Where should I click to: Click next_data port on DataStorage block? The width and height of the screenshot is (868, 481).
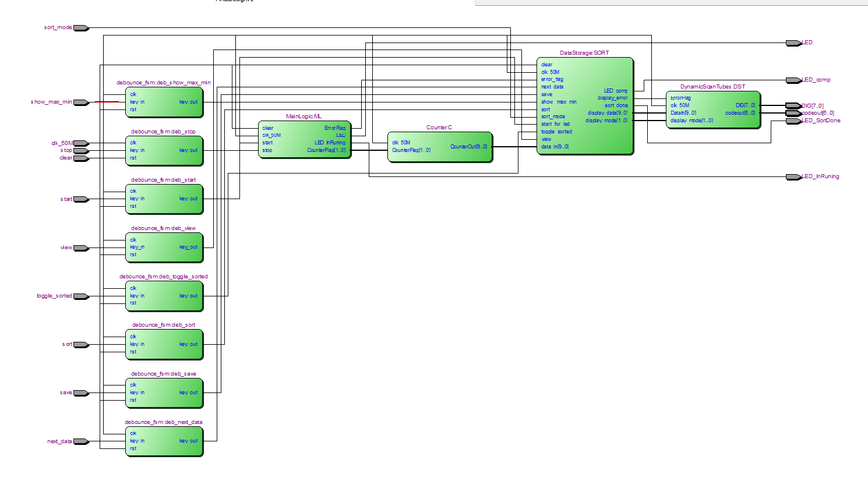(x=552, y=87)
